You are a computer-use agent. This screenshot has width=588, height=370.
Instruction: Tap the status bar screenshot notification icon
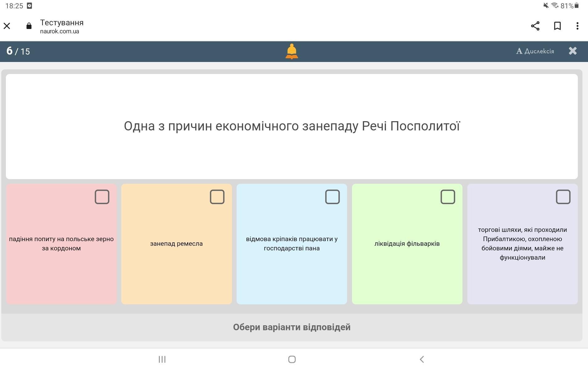point(29,6)
